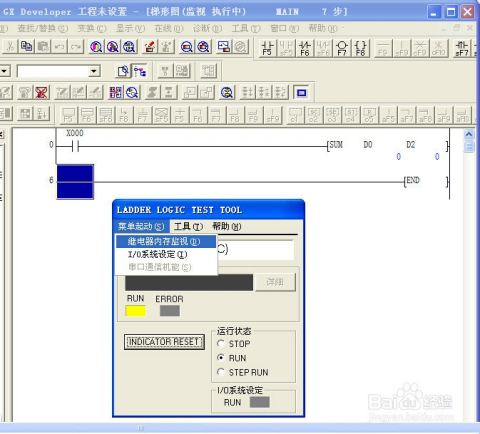Click the ladder scrollbar up arrow
The width and height of the screenshot is (480, 434).
pos(469,134)
